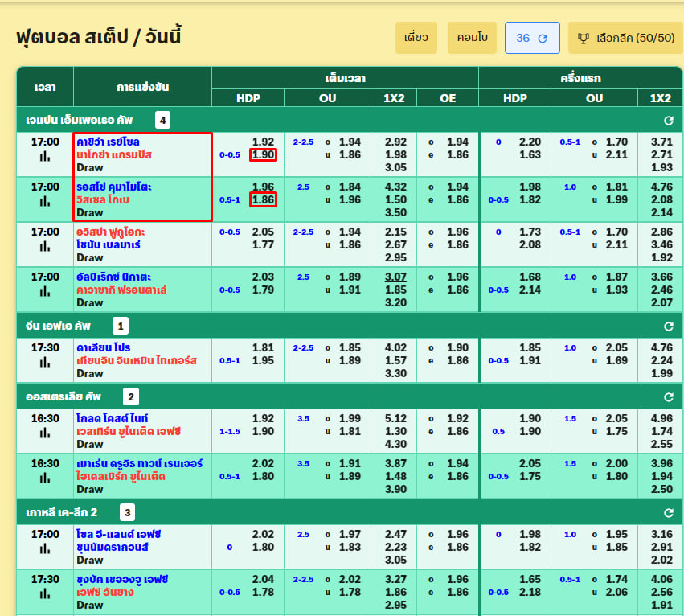
Task: Pick underlined 1X2 odds 3.07 for Albirex Niigata
Action: coord(395,277)
